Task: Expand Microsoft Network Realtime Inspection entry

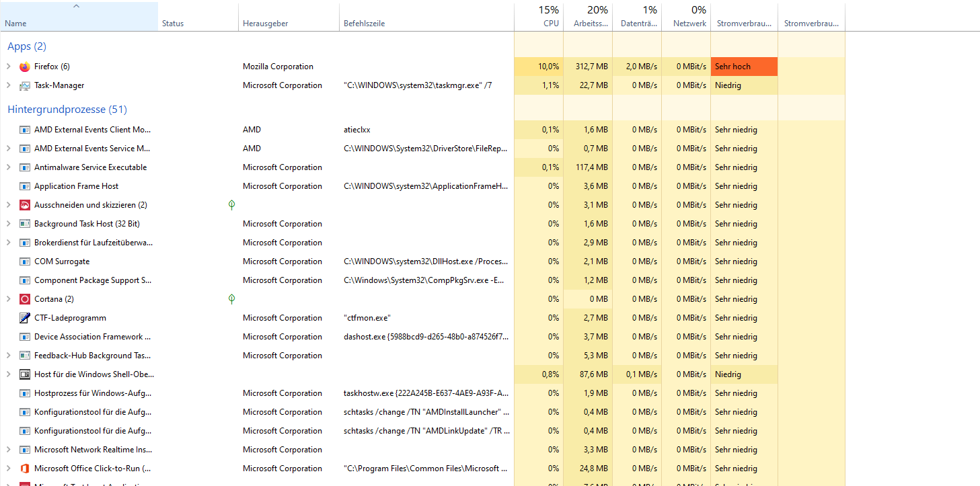Action: click(9, 450)
